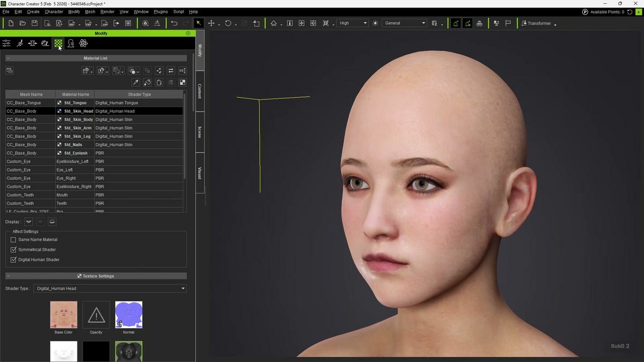
Task: Select the checkered Material icon in Modify panel
Action: pyautogui.click(x=57, y=43)
